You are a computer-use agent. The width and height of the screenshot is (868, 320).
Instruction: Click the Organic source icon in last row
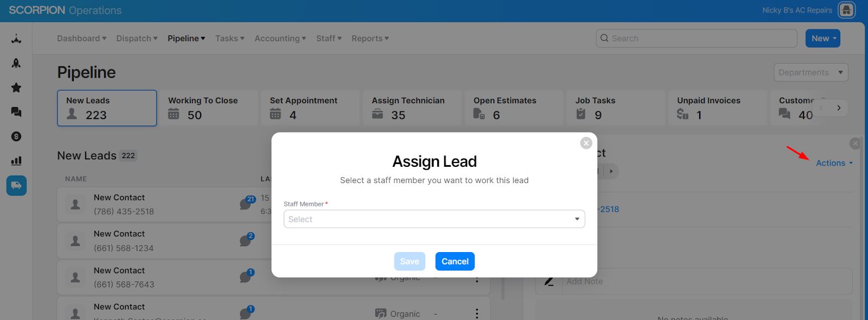point(381,313)
